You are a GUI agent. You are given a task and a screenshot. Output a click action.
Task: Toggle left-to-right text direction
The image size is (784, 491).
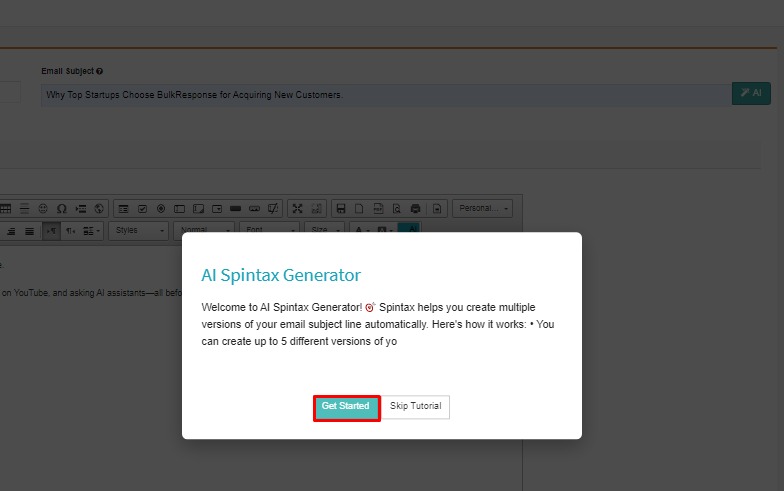(50, 230)
